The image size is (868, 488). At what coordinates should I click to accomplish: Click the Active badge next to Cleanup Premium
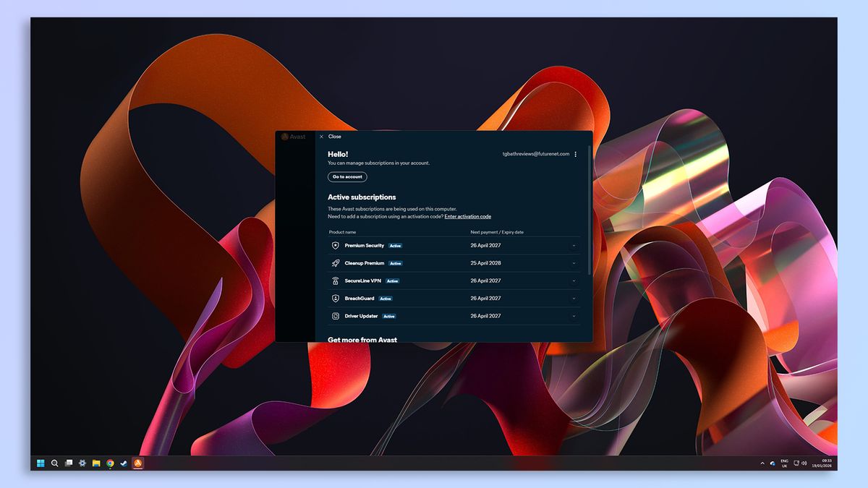point(395,263)
